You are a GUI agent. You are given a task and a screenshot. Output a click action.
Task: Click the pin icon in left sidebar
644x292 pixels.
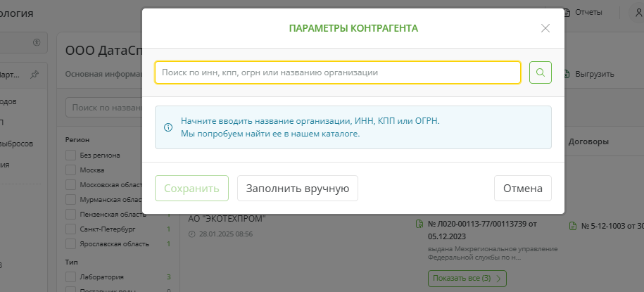(x=34, y=75)
